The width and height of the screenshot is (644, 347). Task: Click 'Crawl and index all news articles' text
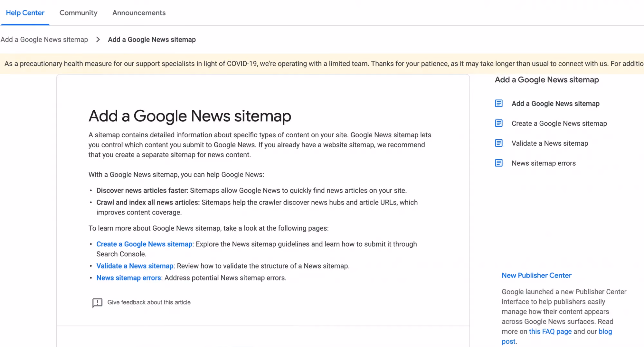point(148,202)
